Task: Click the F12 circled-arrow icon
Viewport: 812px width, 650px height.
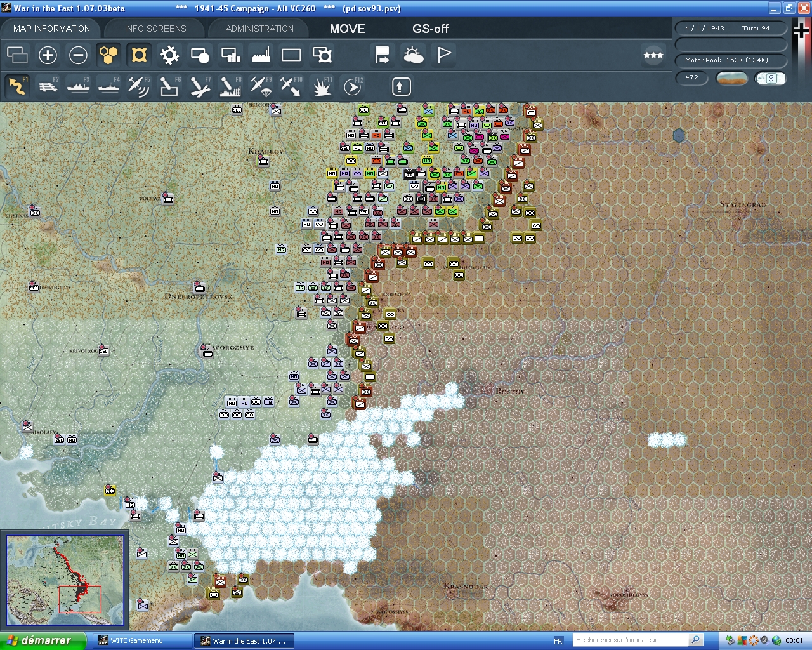Action: (353, 86)
